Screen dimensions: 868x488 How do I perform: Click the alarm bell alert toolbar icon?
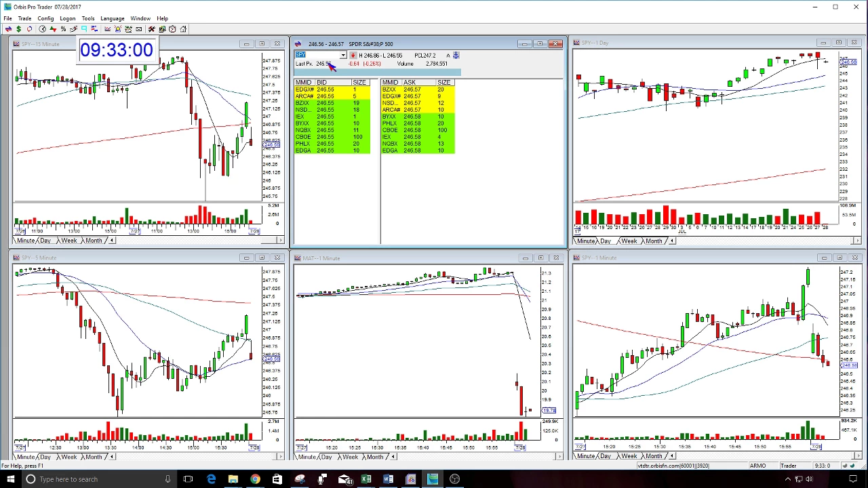(118, 28)
